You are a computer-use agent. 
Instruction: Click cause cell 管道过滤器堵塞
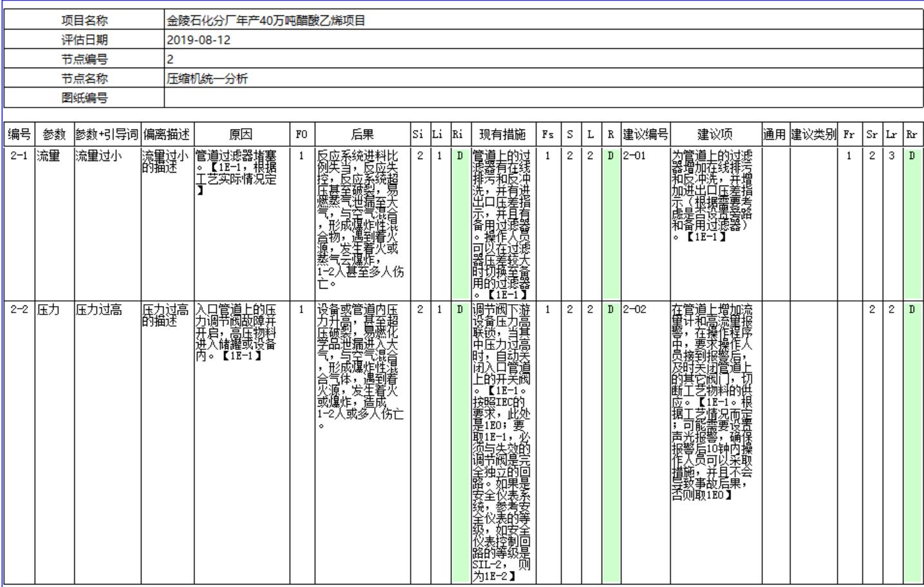[x=241, y=223]
